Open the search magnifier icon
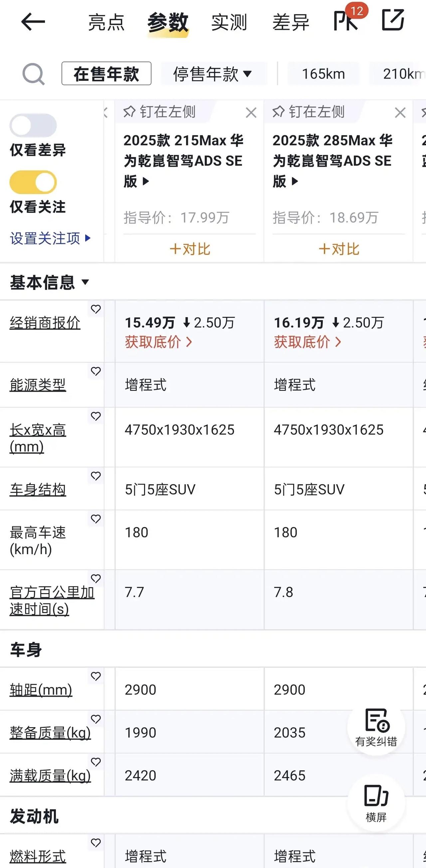426x868 pixels. (x=33, y=74)
